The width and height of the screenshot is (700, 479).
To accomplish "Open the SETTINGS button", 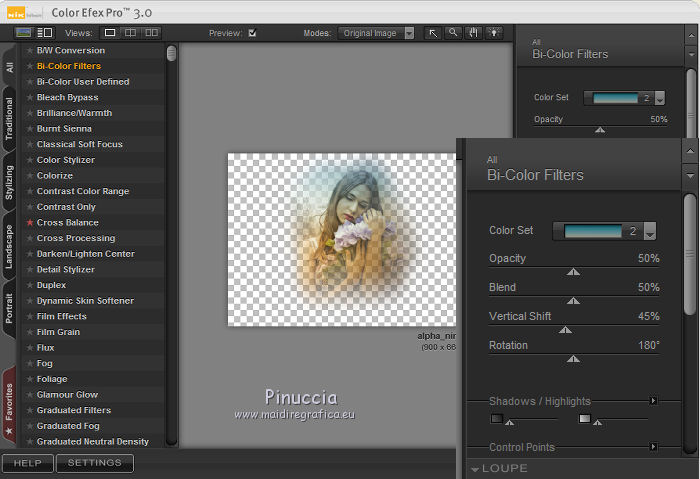I will [94, 463].
